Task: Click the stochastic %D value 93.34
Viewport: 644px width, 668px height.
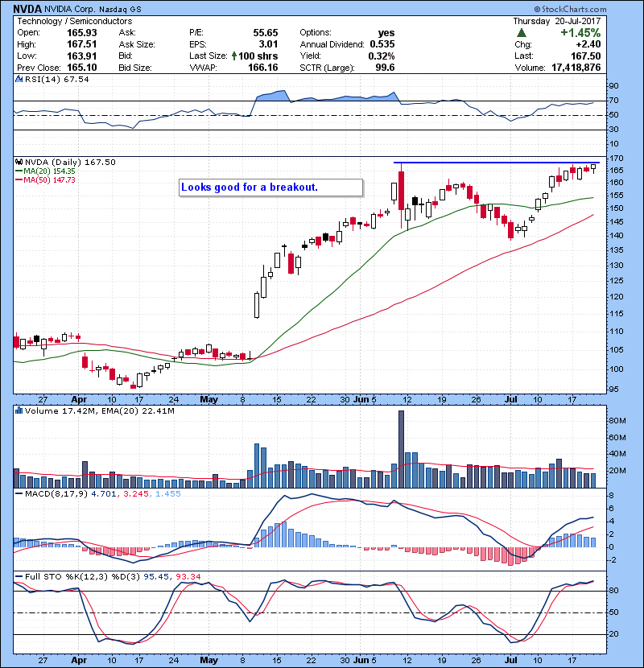Action: click(188, 576)
